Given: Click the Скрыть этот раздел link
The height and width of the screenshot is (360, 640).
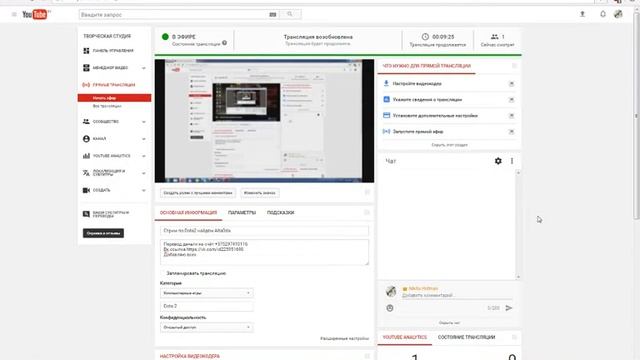Looking at the screenshot, I should click(x=449, y=145).
